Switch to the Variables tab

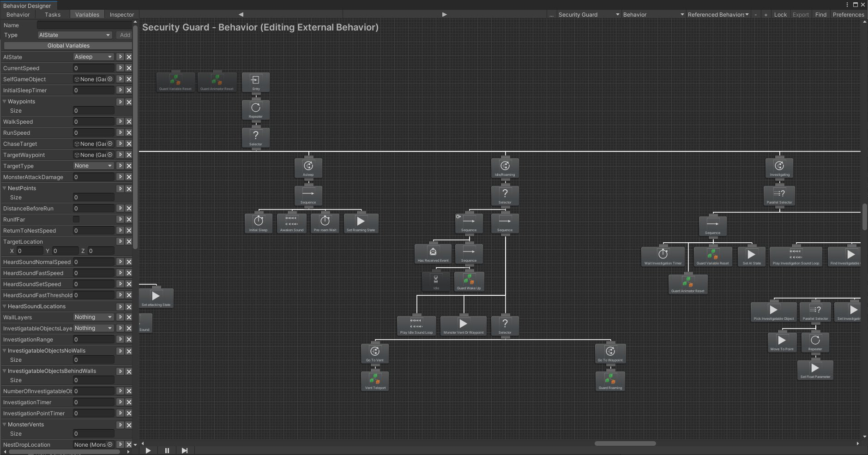[x=87, y=15]
